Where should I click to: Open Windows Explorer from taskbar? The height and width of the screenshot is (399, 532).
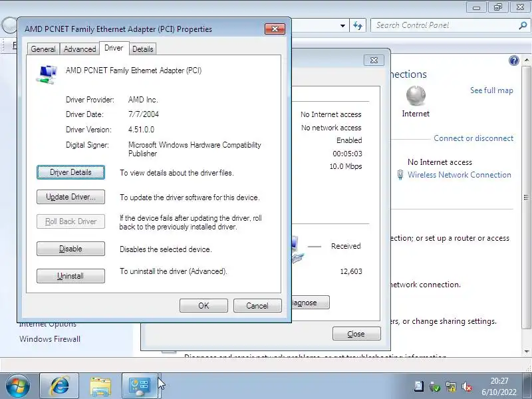(100, 386)
